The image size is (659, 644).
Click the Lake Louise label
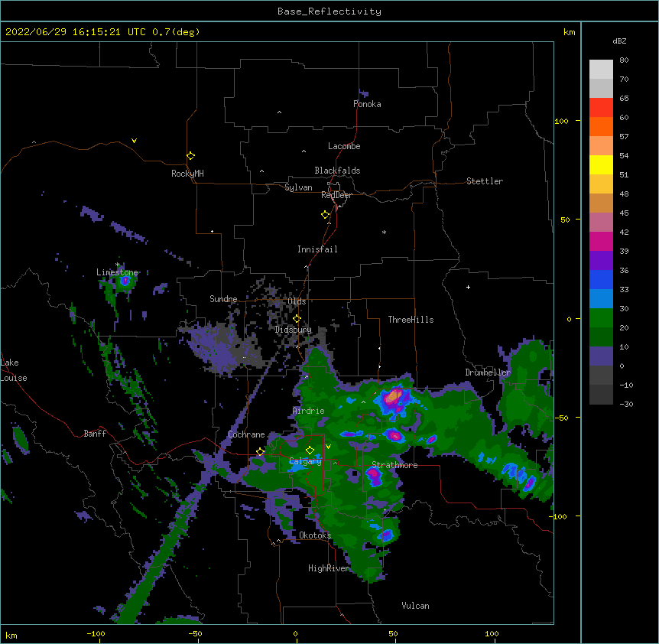[x=14, y=370]
